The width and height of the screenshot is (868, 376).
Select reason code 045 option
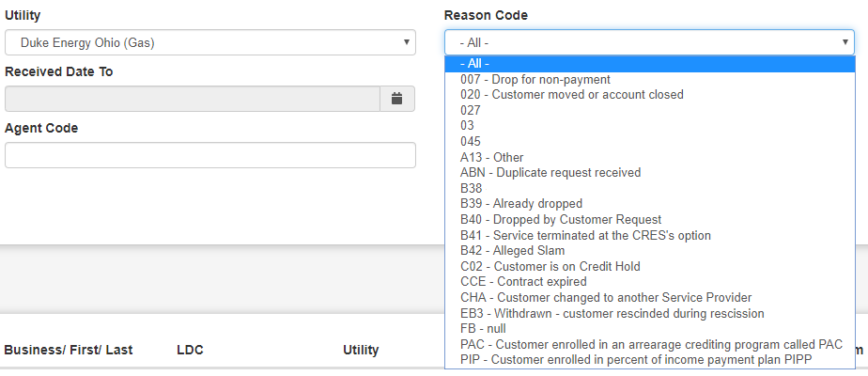tap(650, 142)
